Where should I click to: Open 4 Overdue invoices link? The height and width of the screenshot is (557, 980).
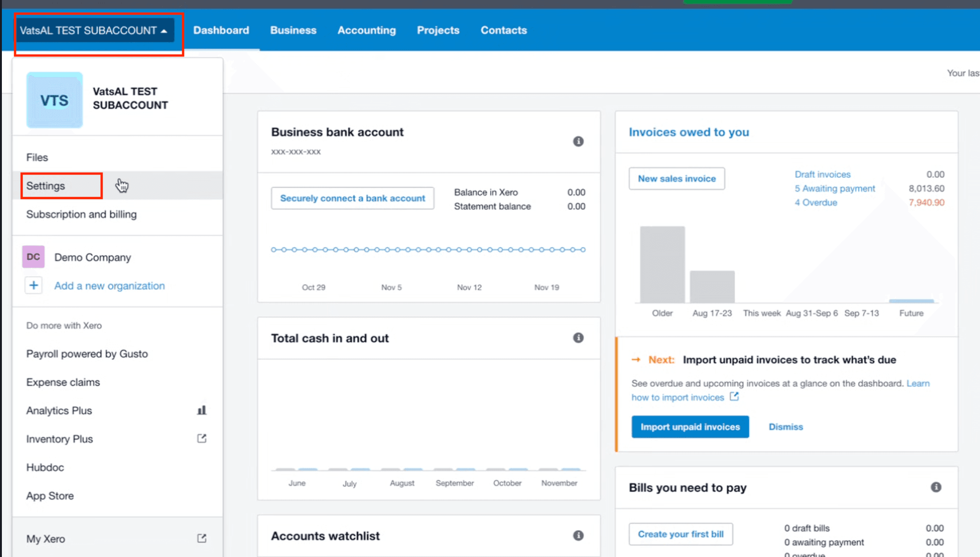[x=816, y=203]
